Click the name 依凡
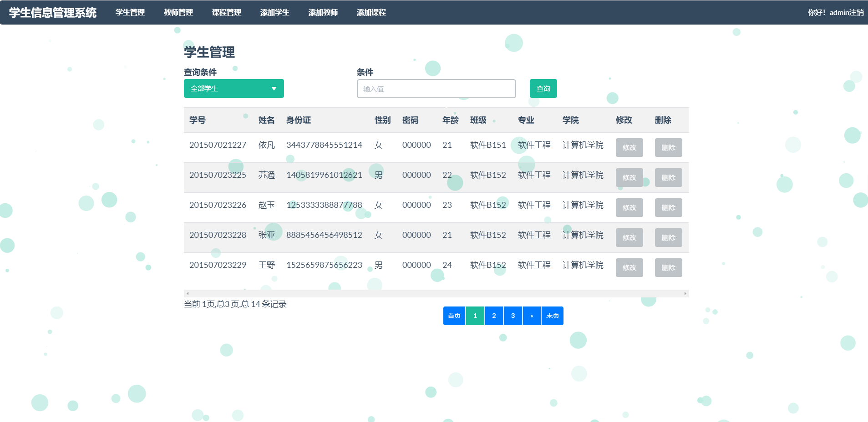Viewport: 868px width, 422px height. point(267,145)
